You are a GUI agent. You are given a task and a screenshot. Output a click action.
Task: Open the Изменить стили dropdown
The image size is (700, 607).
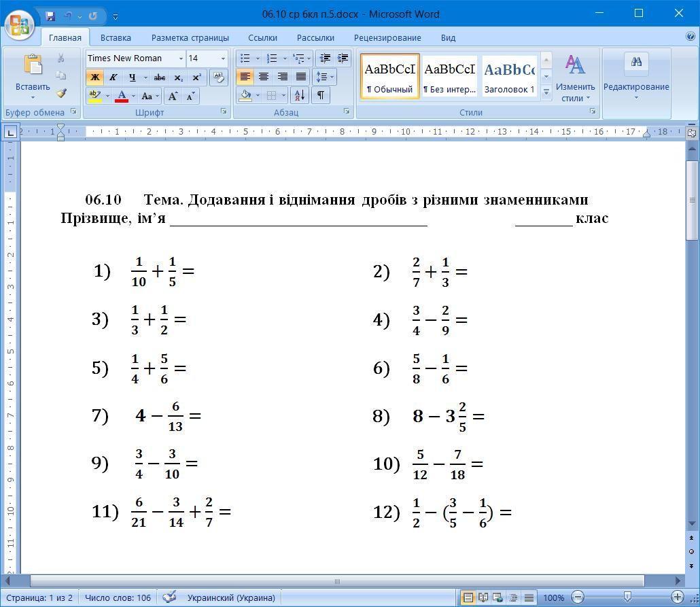[575, 77]
